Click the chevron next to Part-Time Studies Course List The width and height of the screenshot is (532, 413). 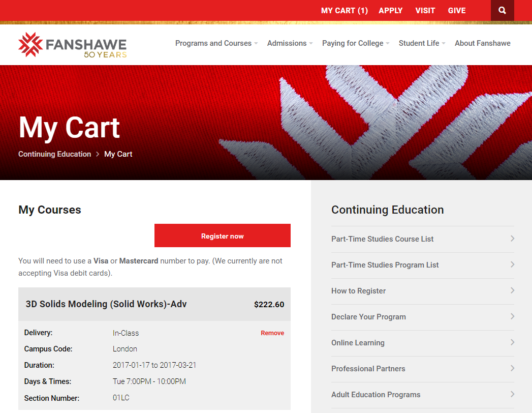click(512, 239)
